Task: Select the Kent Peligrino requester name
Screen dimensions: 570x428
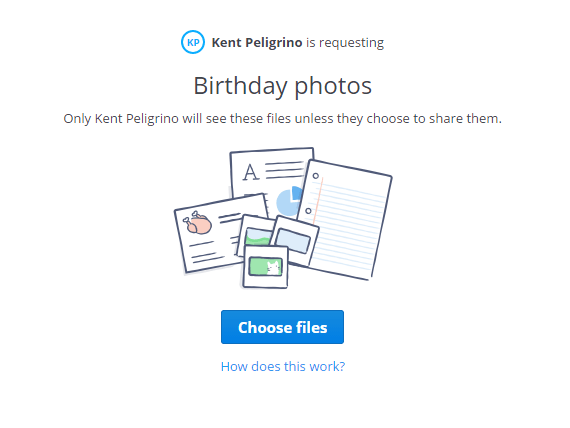Action: 257,43
